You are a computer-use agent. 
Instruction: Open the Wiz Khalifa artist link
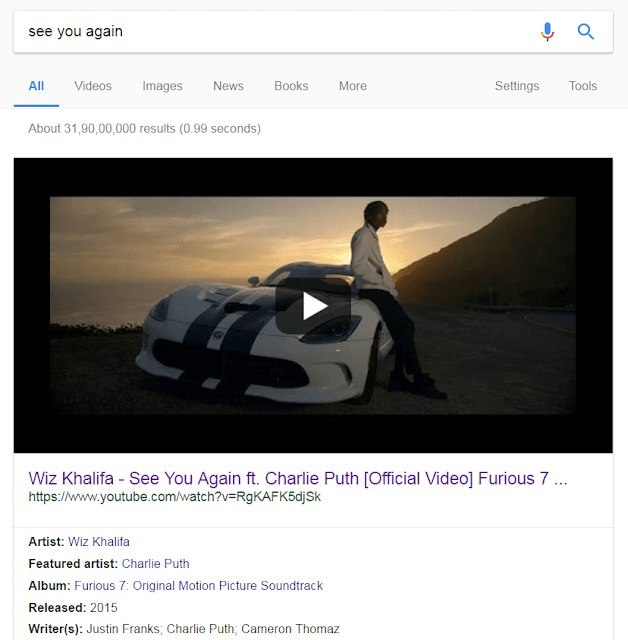click(99, 542)
